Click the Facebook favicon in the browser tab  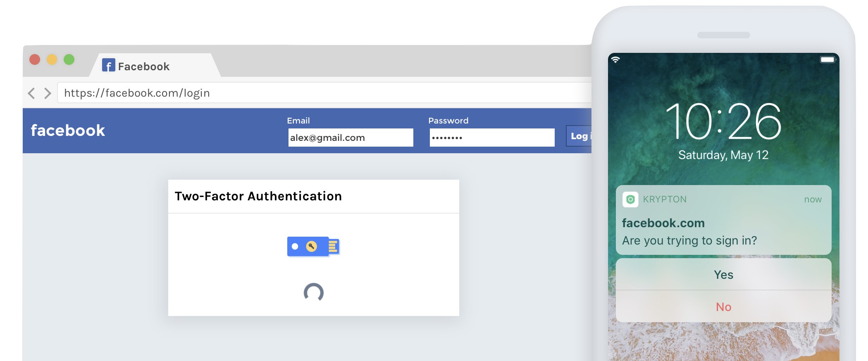pyautogui.click(x=108, y=65)
